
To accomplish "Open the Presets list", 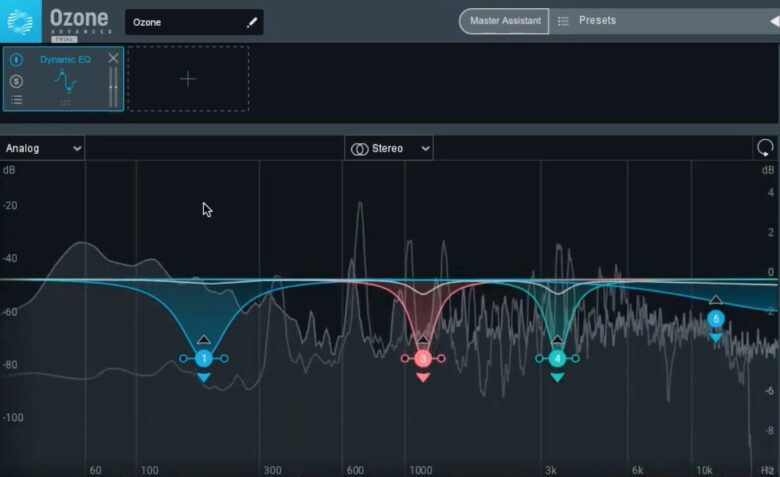I will click(597, 20).
